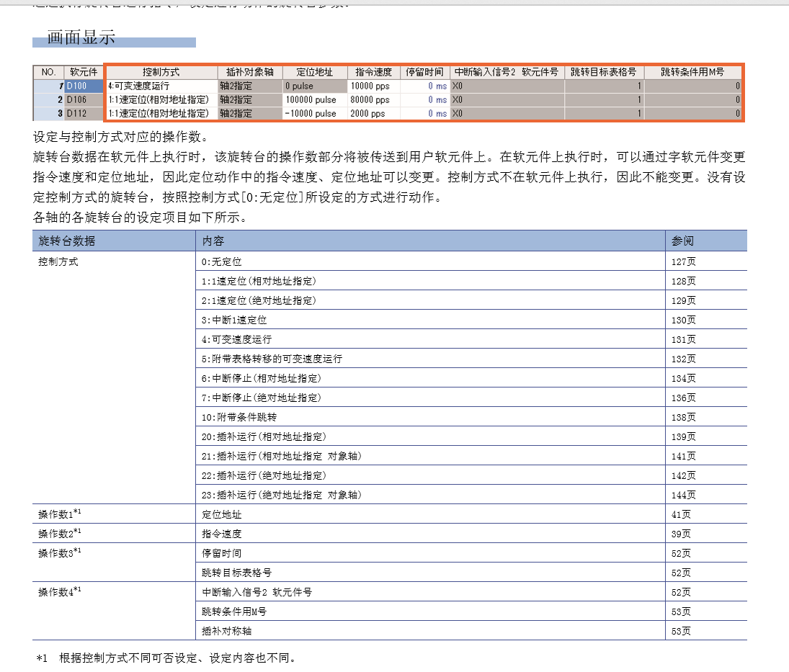
Task: Click the D112 device cell in row 3
Action: coord(84,113)
